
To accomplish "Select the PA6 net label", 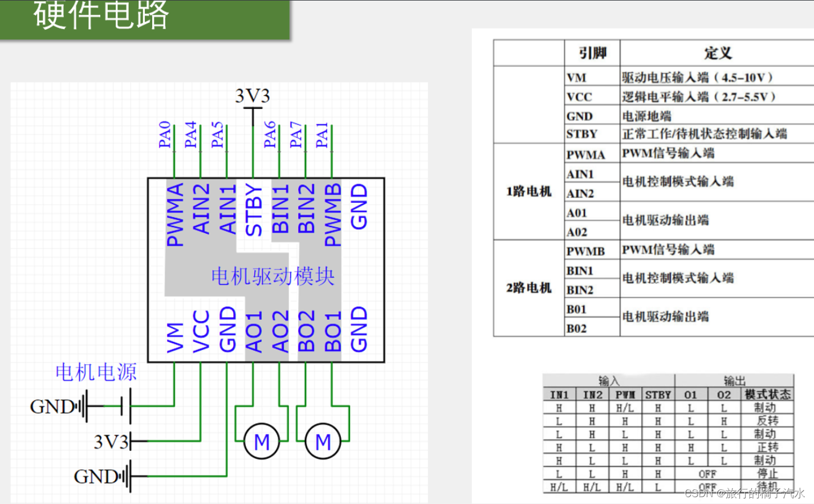I will (270, 135).
